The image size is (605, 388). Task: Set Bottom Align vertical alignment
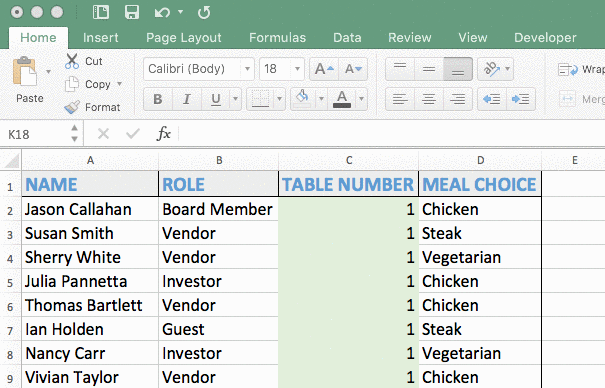[x=458, y=69]
